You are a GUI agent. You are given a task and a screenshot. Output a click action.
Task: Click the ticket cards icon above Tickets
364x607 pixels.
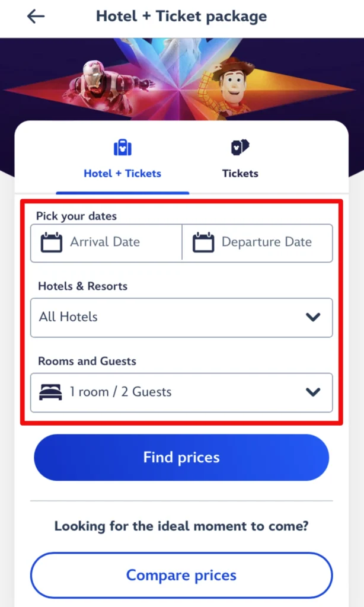240,148
